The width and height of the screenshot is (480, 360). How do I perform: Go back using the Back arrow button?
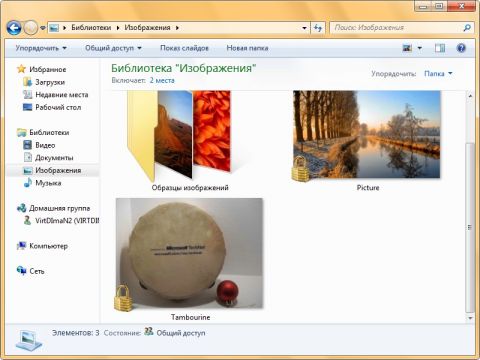pos(14,28)
